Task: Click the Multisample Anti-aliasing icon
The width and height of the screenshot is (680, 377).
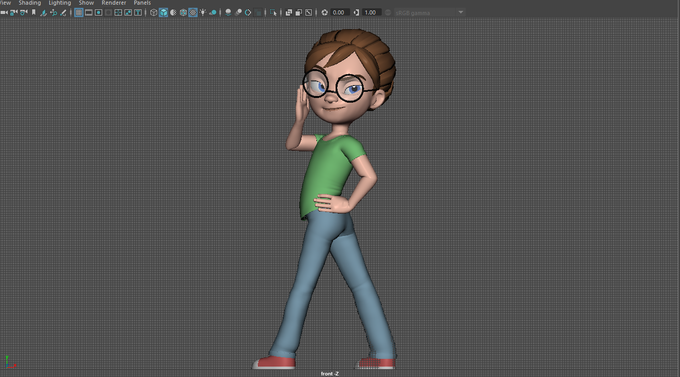Action: click(x=248, y=13)
